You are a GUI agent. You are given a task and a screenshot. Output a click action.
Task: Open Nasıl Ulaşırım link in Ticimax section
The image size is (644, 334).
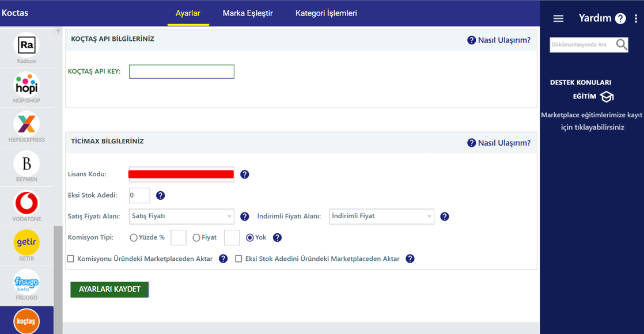tap(499, 143)
